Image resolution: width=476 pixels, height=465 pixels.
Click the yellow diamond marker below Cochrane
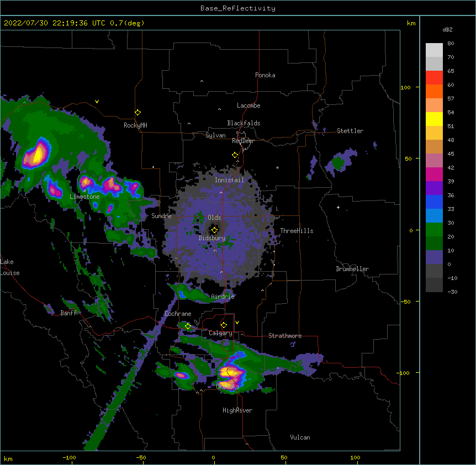tap(188, 326)
